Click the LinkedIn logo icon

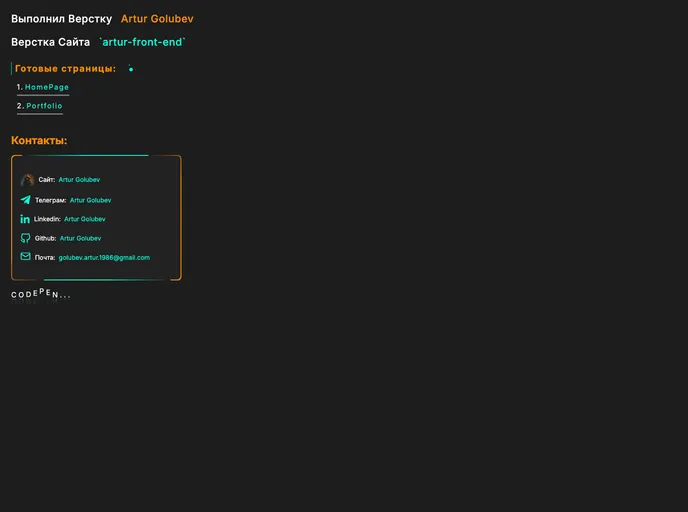click(25, 219)
